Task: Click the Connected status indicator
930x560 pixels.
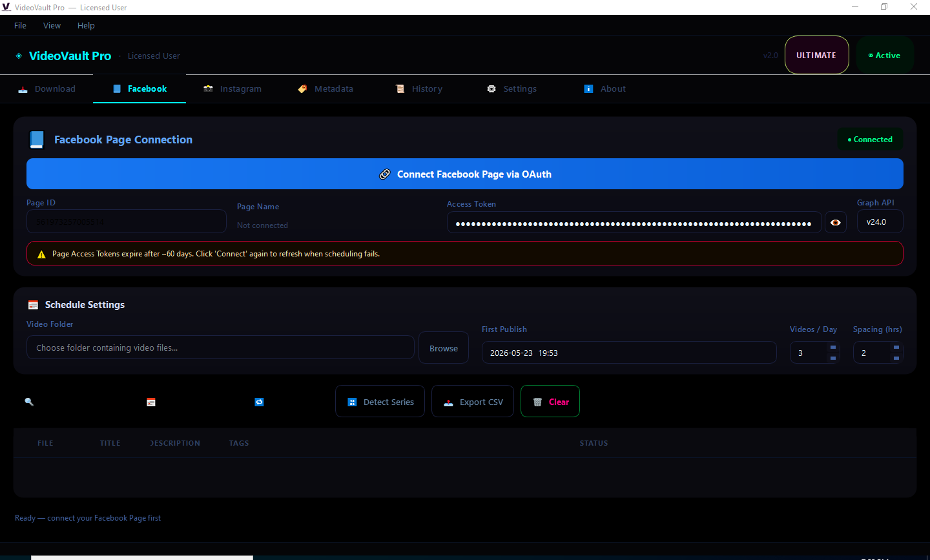Action: click(x=870, y=140)
